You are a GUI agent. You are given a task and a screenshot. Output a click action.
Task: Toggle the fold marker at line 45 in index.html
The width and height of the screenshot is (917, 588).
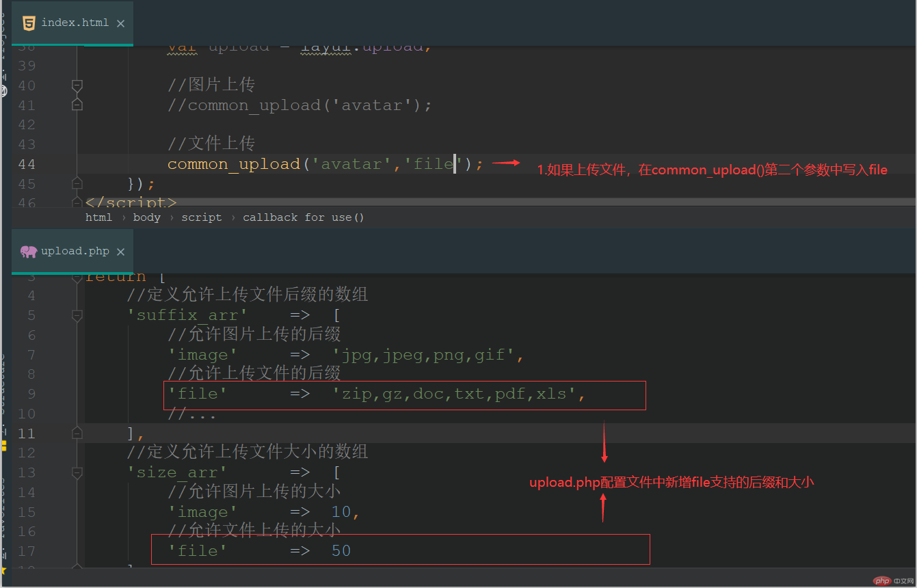tap(77, 184)
